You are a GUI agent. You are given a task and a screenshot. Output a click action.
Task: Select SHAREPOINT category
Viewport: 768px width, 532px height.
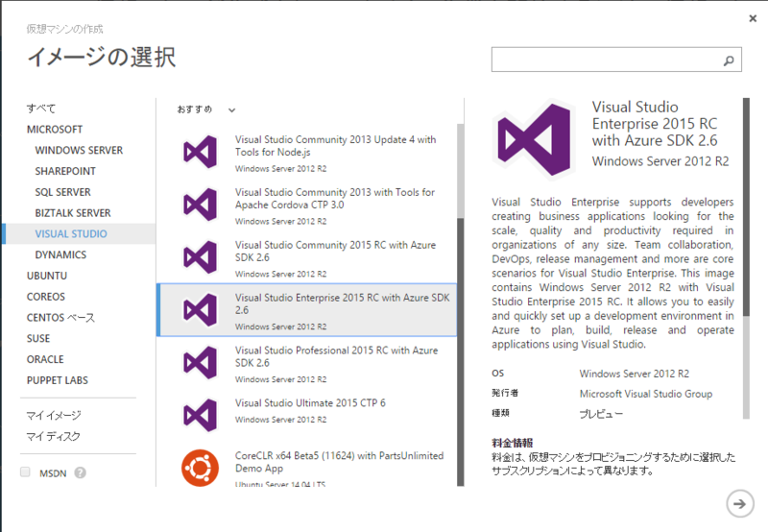point(65,172)
